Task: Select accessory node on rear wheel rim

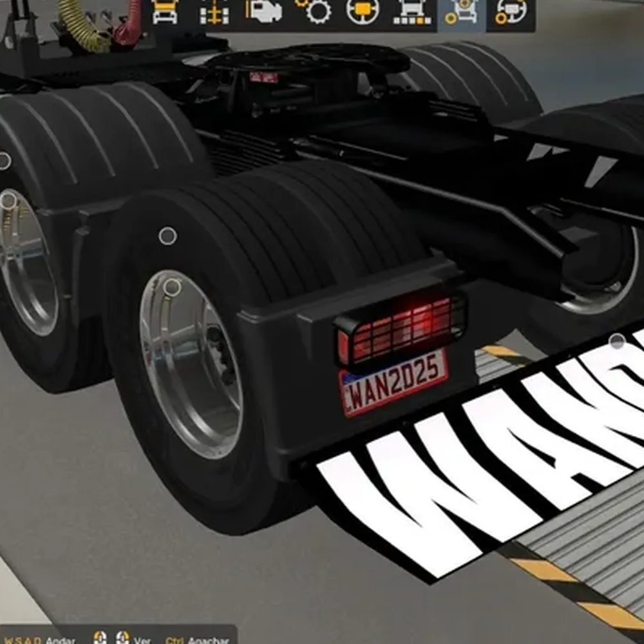Action: [172, 287]
